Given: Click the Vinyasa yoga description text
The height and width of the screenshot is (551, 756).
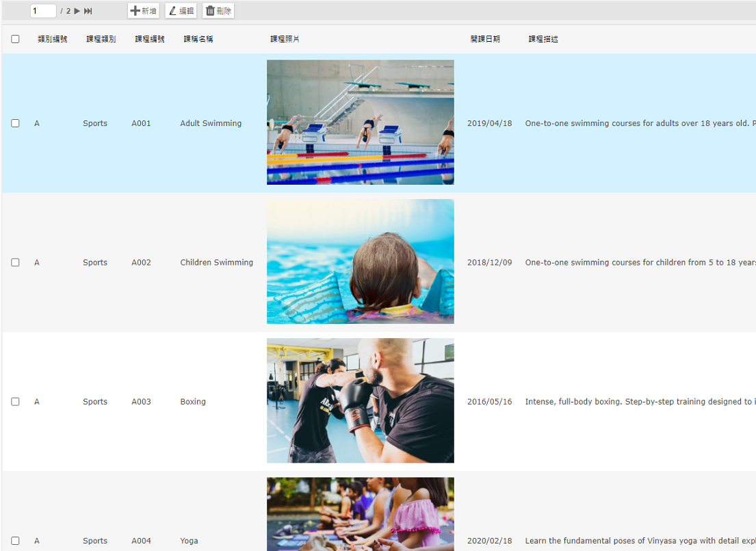Looking at the screenshot, I should click(640, 540).
